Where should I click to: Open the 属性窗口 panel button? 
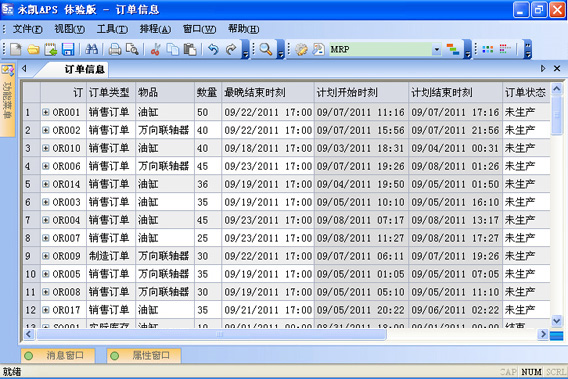coord(144,355)
